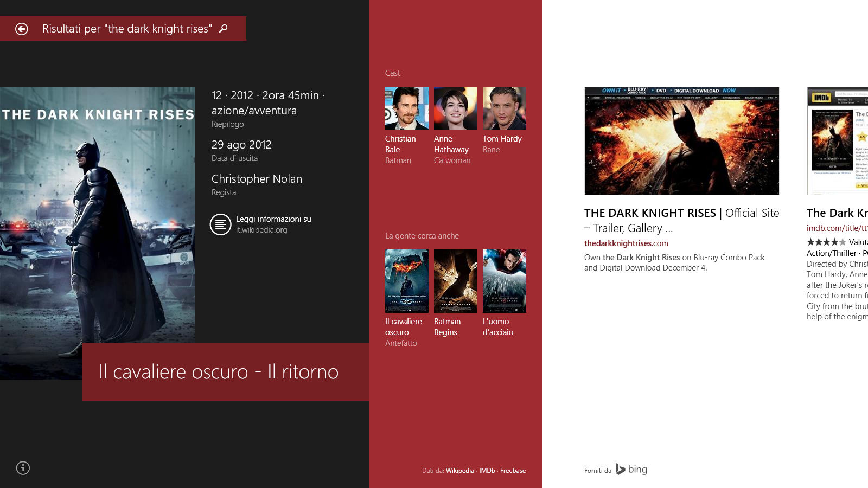Click Christopher Nolan director name
The image size is (868, 488).
point(257,179)
